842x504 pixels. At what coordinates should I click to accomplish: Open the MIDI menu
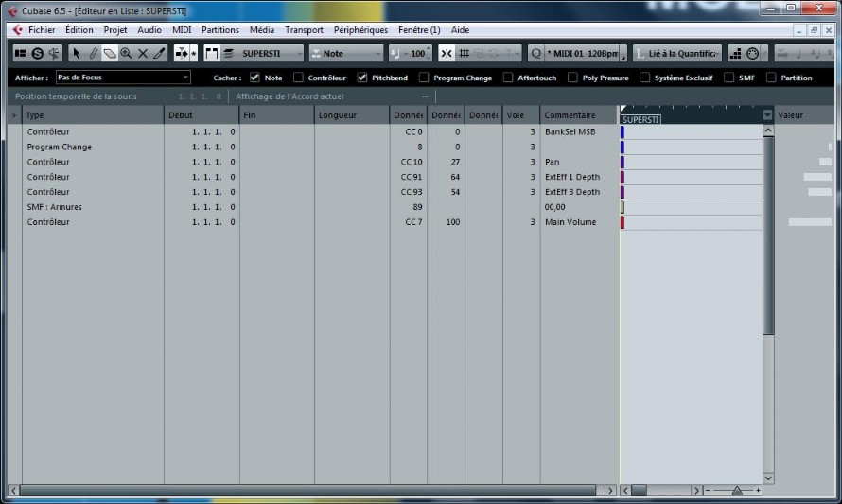point(182,30)
